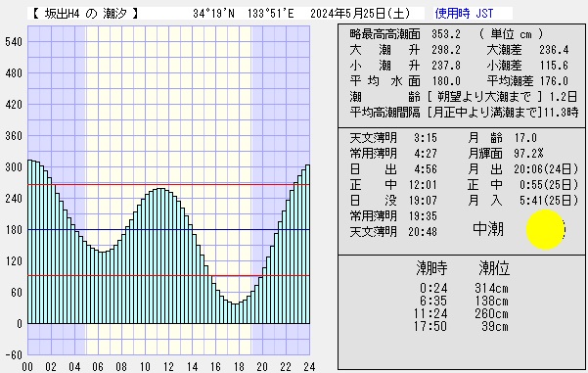Click the tide time 6:35
588x373 pixels.
click(x=433, y=301)
